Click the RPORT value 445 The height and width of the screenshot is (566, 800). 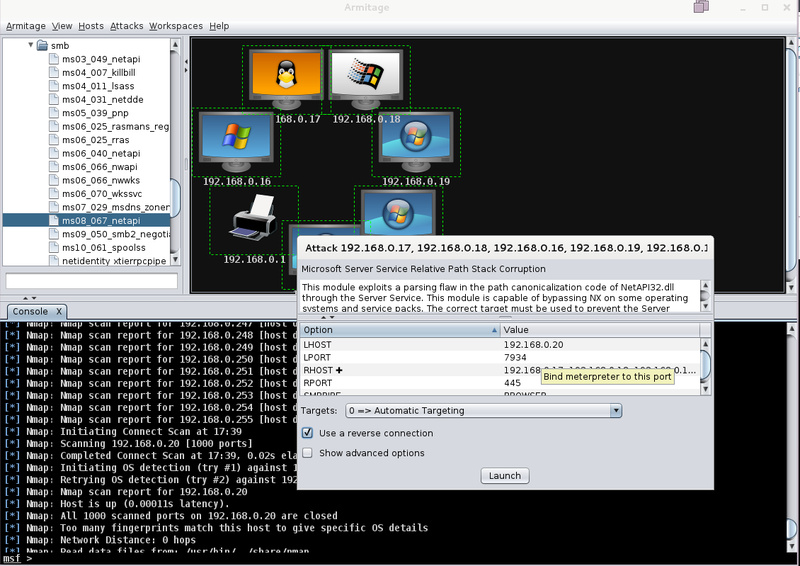coord(512,383)
